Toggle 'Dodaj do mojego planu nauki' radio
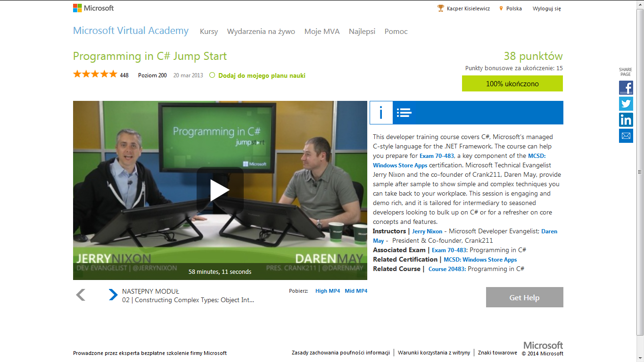The height and width of the screenshot is (362, 644). [212, 75]
